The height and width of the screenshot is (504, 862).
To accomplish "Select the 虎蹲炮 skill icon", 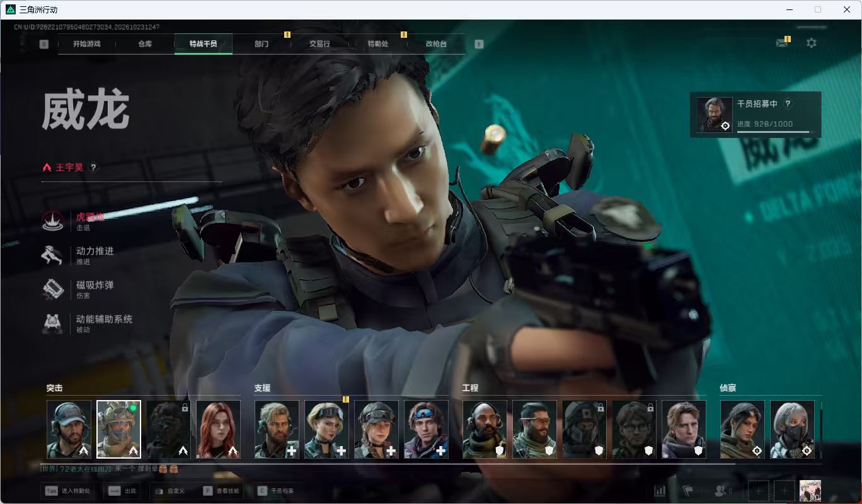I will click(52, 220).
